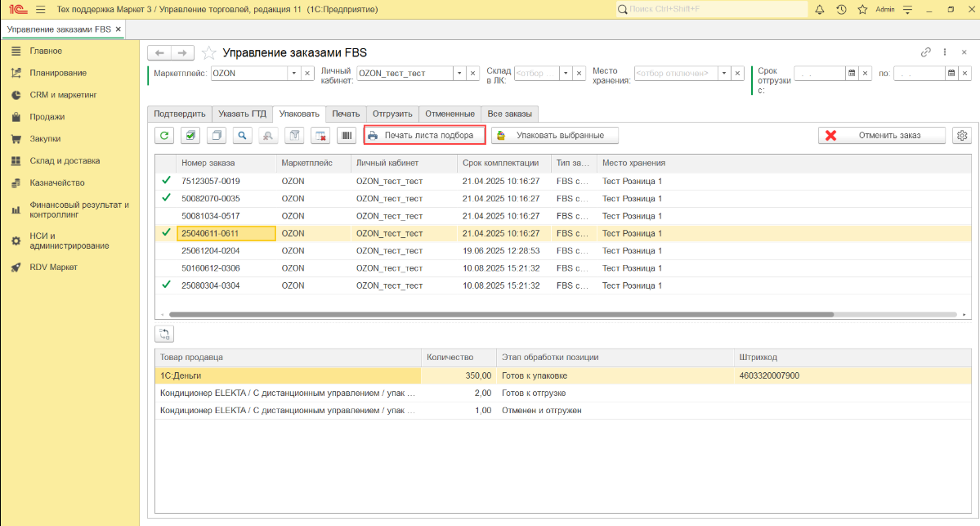The width and height of the screenshot is (980, 526).
Task: Click the Отменить заказ button
Action: pos(882,136)
